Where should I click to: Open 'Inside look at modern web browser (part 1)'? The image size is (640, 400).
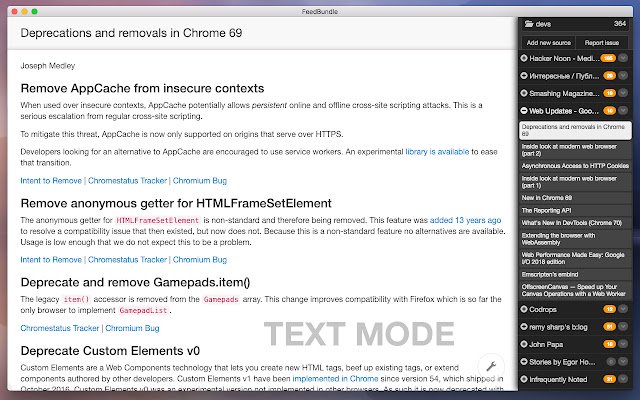[575, 182]
